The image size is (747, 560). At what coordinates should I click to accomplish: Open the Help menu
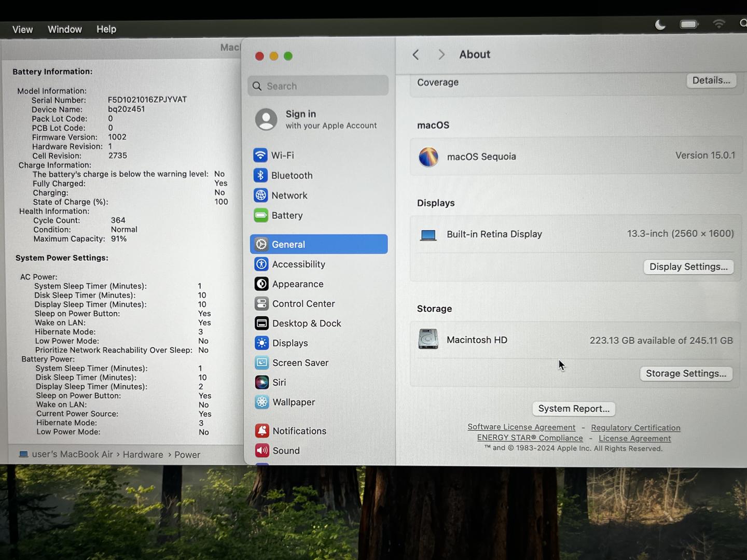point(106,30)
